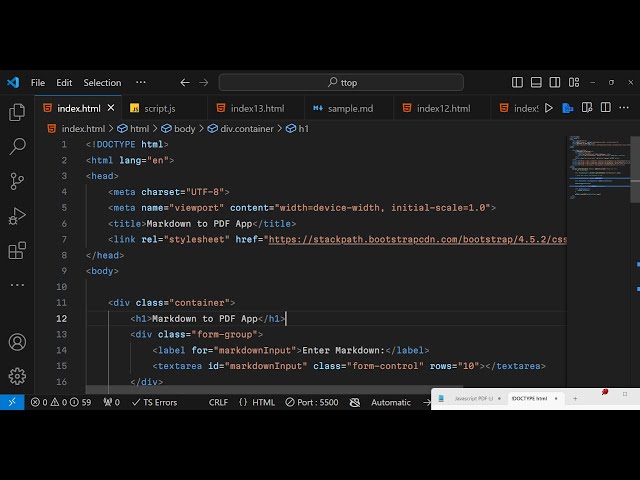Open the Manage gear settings icon
The height and width of the screenshot is (480, 640).
(x=17, y=376)
